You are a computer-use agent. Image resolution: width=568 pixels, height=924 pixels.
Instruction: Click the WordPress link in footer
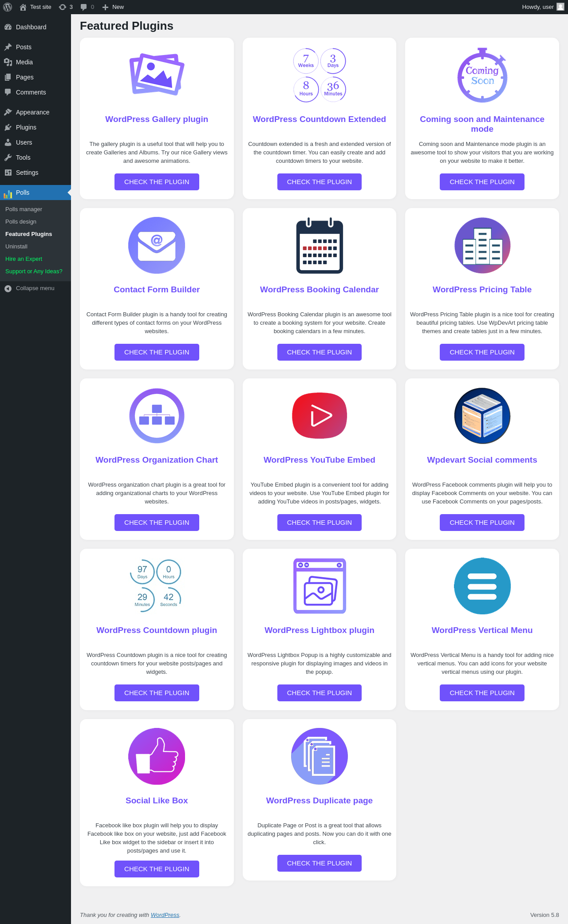coord(165,915)
